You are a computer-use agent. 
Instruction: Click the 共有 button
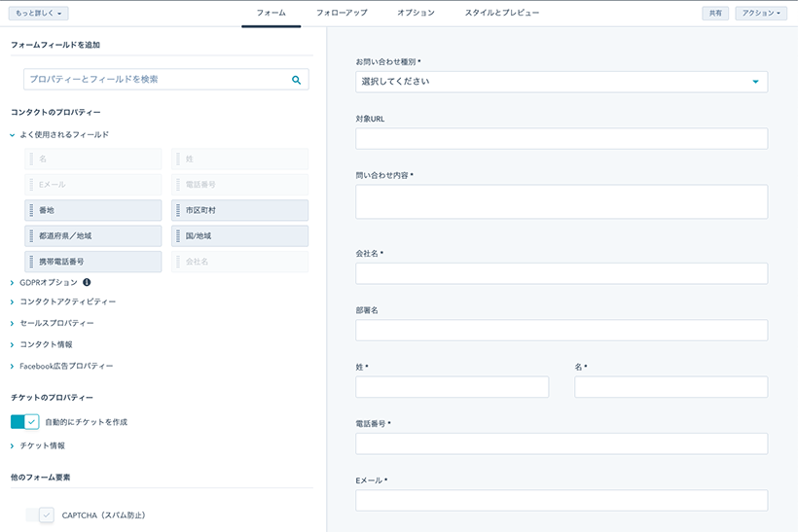tap(715, 14)
